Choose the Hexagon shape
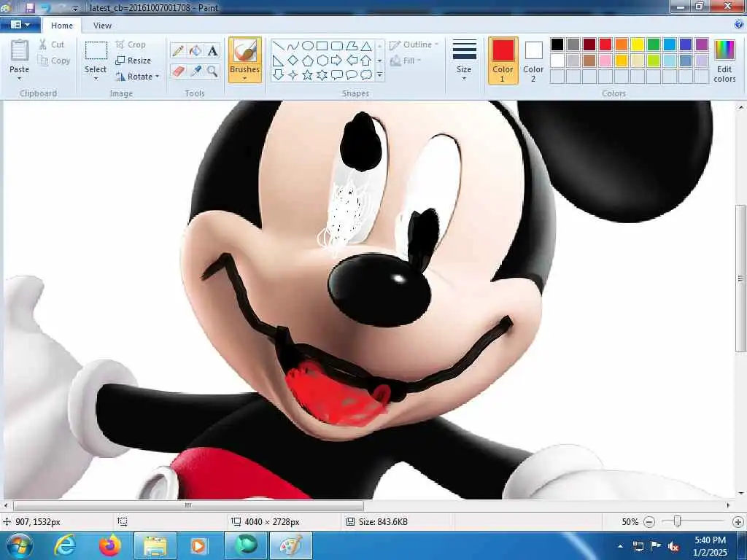Viewport: 747px width, 560px height. [x=322, y=61]
